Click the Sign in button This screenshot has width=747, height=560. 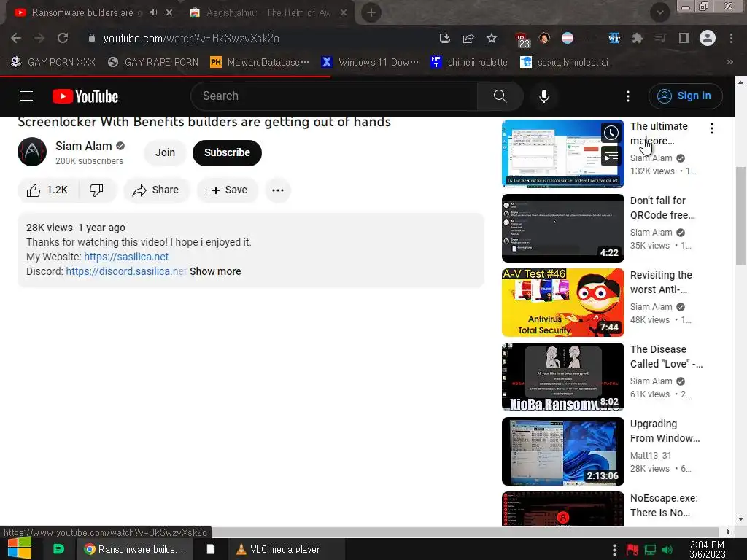pyautogui.click(x=685, y=96)
